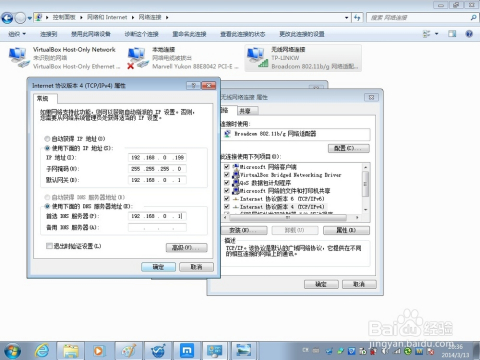Click the Back navigation arrow
Screen dimensions: 480x360
[x=7, y=18]
